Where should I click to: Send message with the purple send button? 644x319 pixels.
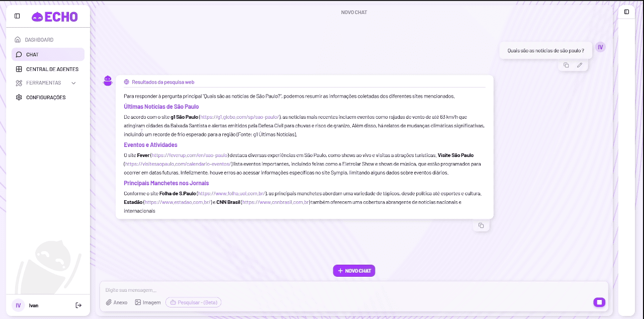click(599, 302)
